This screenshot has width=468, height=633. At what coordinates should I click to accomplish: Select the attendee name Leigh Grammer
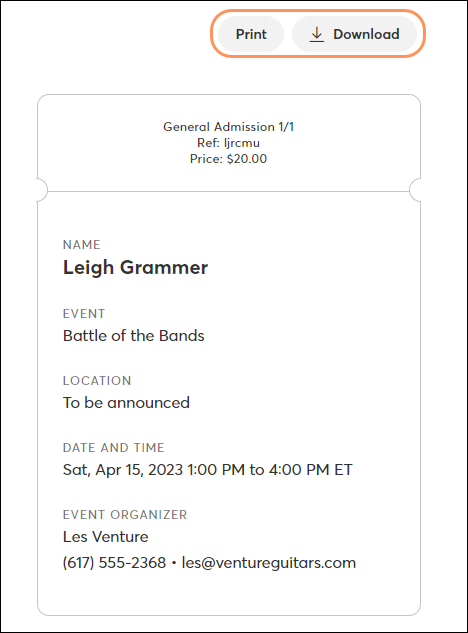[x=135, y=268]
